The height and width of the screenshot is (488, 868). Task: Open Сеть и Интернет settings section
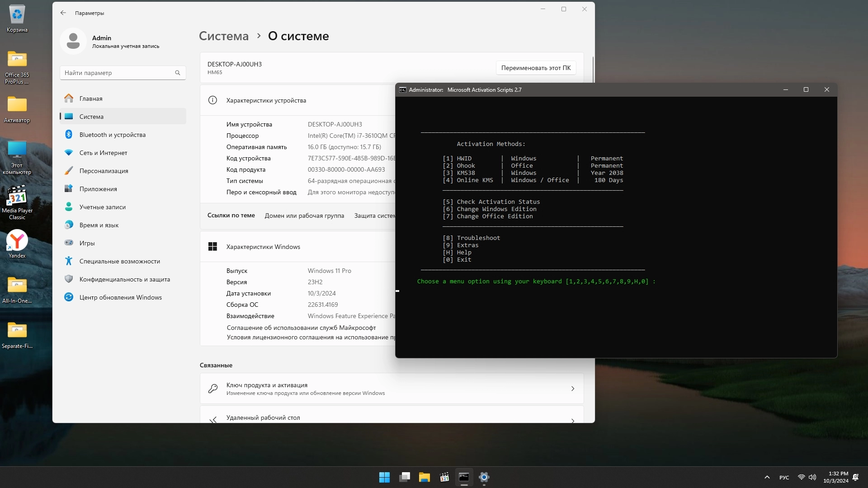(x=103, y=153)
